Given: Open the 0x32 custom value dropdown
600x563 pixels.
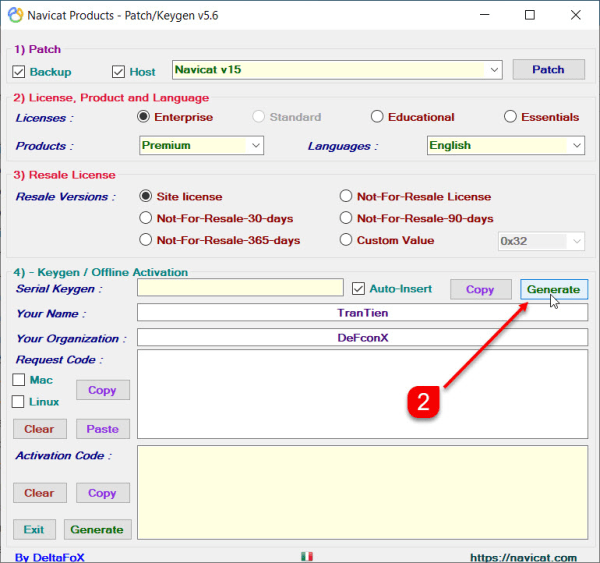Looking at the screenshot, I should pyautogui.click(x=541, y=241).
